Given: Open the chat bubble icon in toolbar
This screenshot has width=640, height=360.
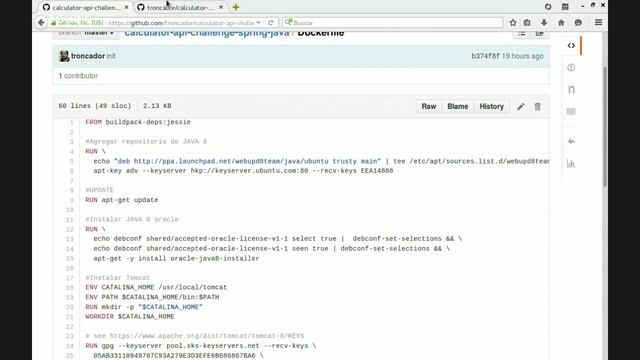Looking at the screenshot, I should (578, 23).
